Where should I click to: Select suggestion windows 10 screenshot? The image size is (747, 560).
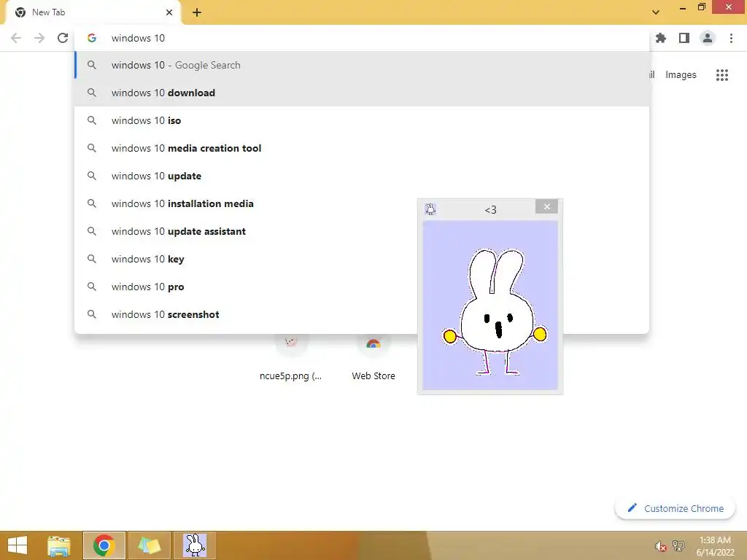362,314
